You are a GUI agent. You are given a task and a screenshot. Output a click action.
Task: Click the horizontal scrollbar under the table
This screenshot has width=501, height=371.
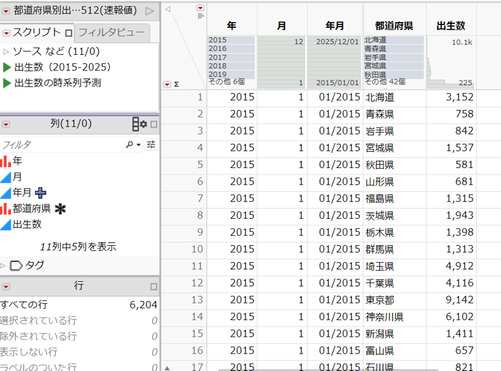(x=328, y=370)
